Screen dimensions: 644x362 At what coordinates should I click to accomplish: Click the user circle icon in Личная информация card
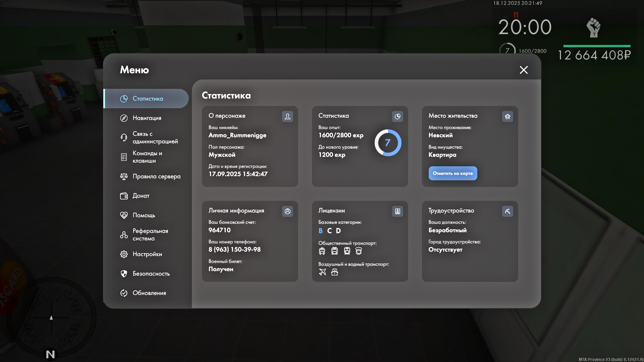287,211
